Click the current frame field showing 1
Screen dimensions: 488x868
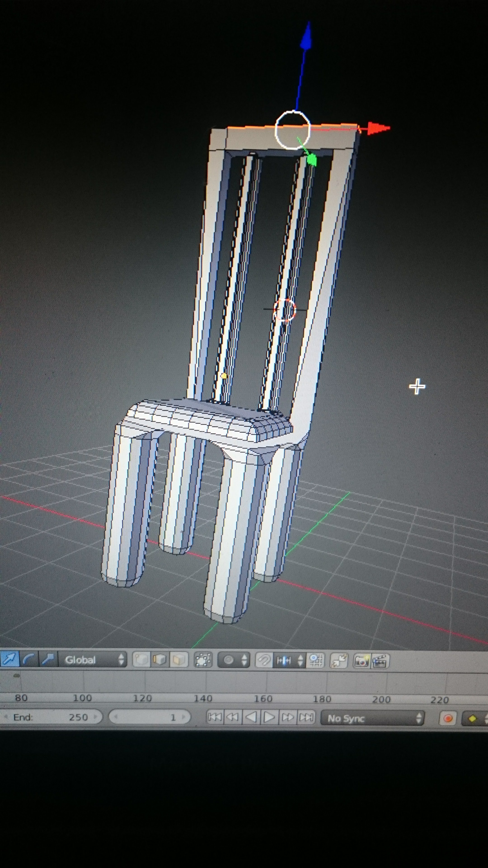click(x=149, y=717)
